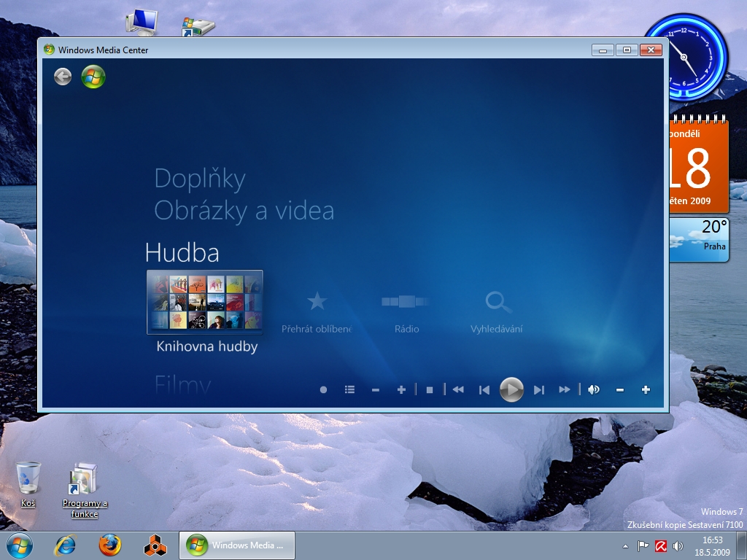Lower volume with the minus button
This screenshot has width=747, height=560.
[620, 390]
